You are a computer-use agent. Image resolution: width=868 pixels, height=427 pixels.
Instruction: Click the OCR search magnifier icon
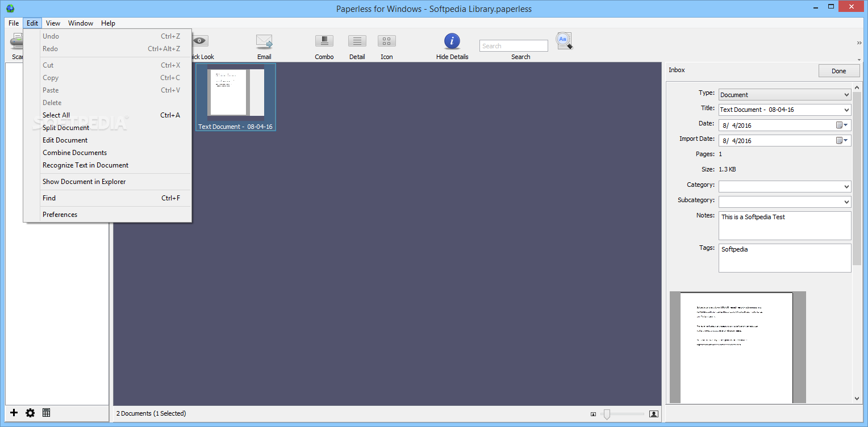pyautogui.click(x=564, y=40)
